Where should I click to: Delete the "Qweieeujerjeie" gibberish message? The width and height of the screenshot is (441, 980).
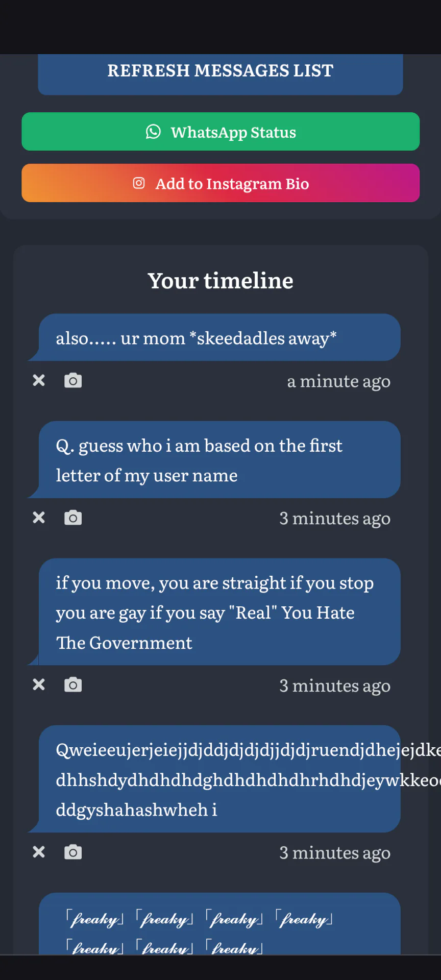pos(39,852)
